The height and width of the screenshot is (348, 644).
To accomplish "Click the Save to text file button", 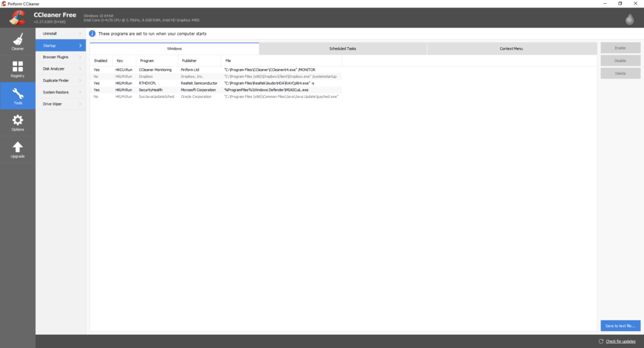I will 619,325.
